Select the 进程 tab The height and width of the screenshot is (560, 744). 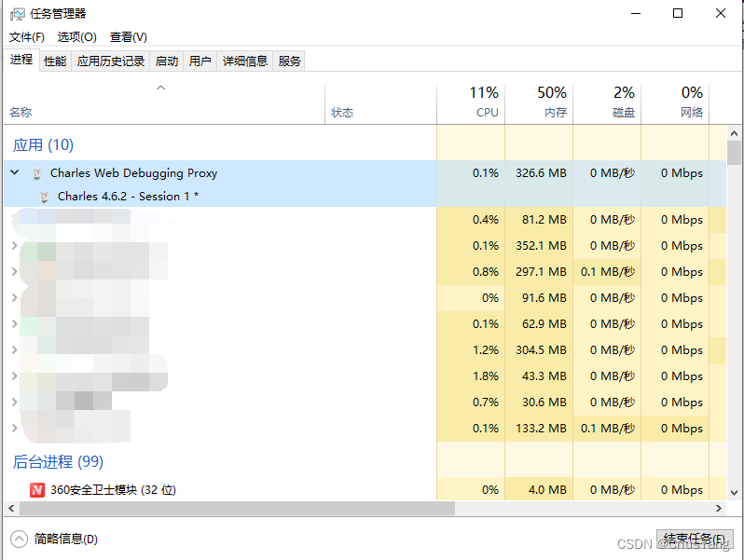coord(21,60)
